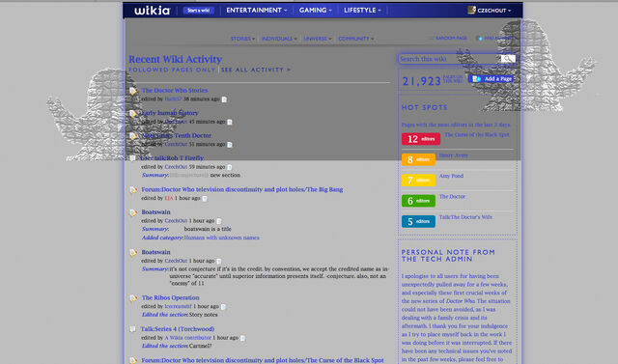Viewport: 618px width, 364px height.
Task: Open See All Activity link
Action: pos(256,70)
